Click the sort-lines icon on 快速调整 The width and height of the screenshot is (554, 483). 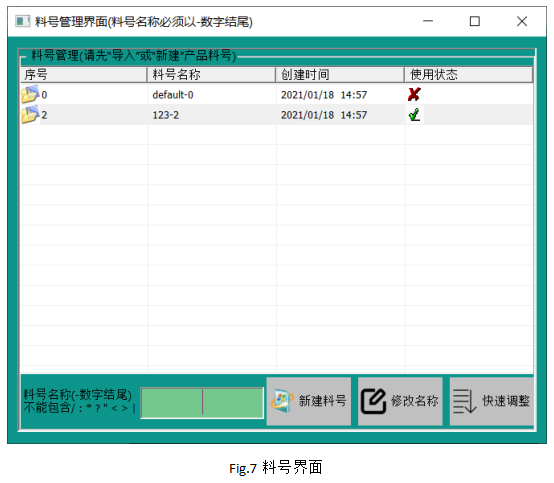pos(465,401)
